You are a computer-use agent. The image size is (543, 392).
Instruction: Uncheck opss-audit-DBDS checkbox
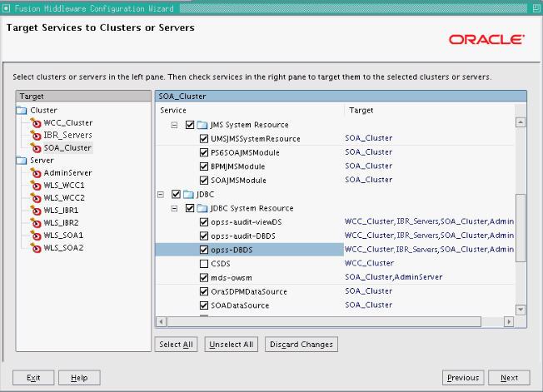(204, 236)
